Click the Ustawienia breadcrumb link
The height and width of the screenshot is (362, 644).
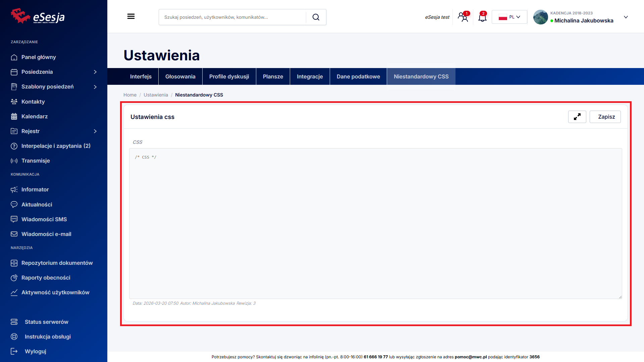(x=156, y=95)
